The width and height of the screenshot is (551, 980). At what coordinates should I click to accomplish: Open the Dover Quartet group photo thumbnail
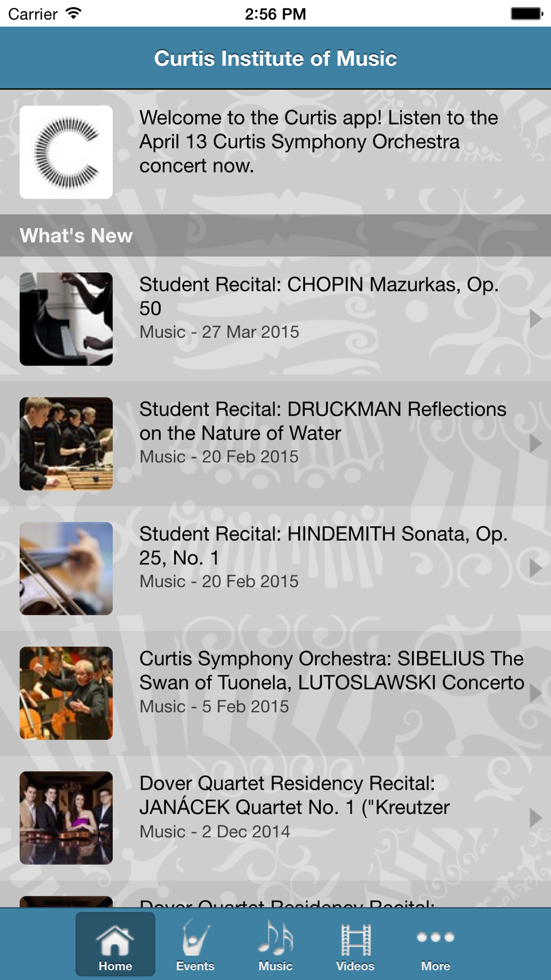66,817
